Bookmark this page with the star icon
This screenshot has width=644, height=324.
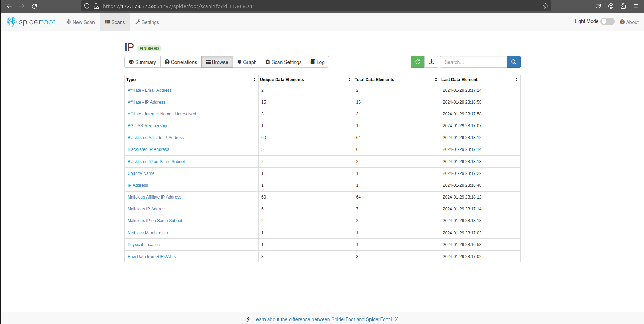545,6
